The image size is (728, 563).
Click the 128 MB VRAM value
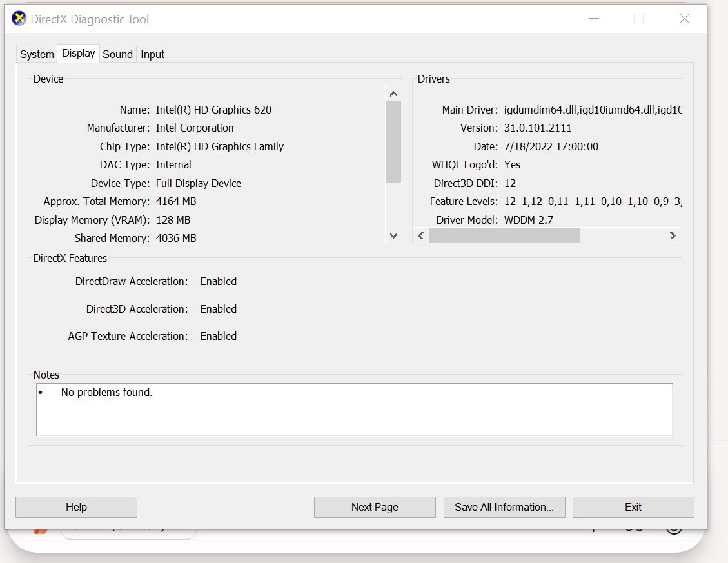[x=173, y=220]
